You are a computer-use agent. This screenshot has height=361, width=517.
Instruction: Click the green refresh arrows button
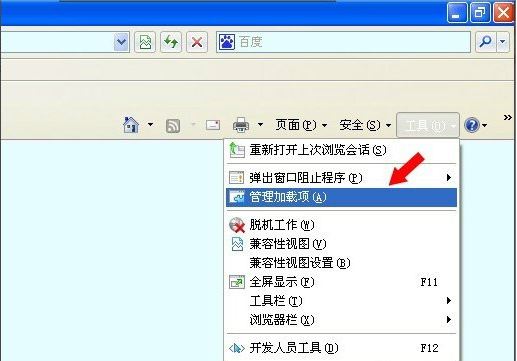[x=171, y=42]
